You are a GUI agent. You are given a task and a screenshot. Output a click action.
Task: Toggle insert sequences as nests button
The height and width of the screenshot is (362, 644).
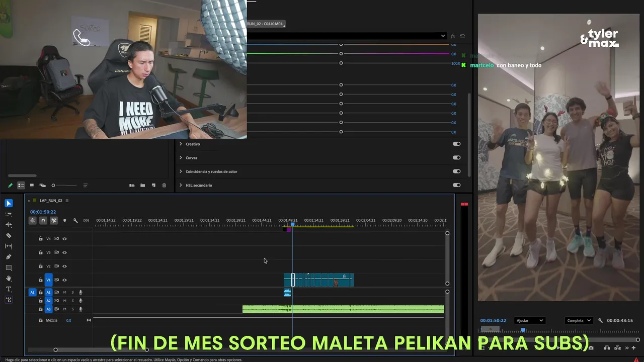click(33, 220)
